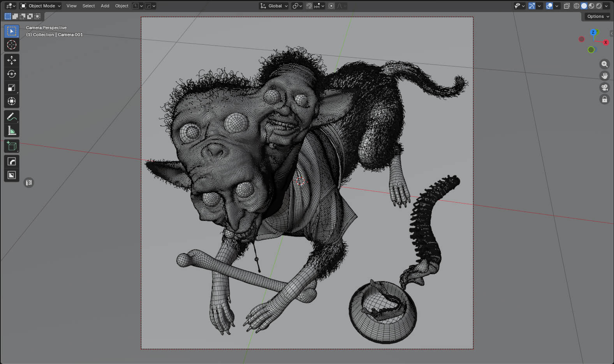Open the editor type dropdown
The height and width of the screenshot is (364, 614).
(11, 6)
